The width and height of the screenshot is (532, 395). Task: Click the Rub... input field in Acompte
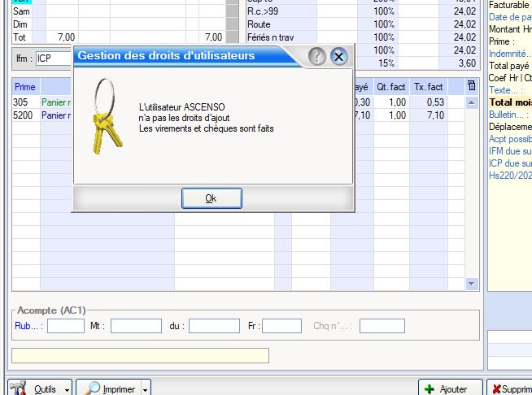click(x=66, y=326)
